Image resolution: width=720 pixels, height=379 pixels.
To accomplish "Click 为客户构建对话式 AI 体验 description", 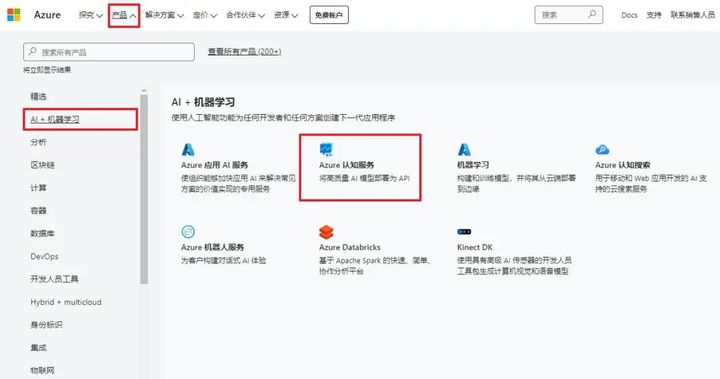I will click(x=223, y=260).
